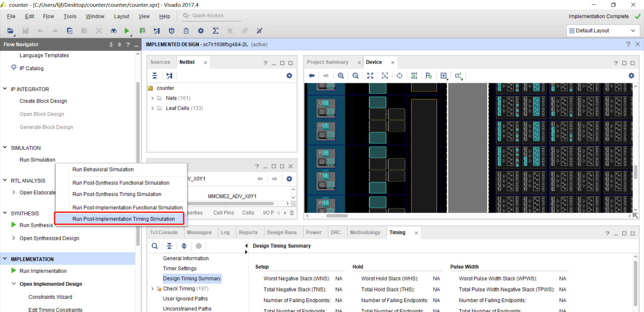Click Zoom Out in Device view toolbar
Viewport: 644px width, 312px height.
[x=356, y=76]
